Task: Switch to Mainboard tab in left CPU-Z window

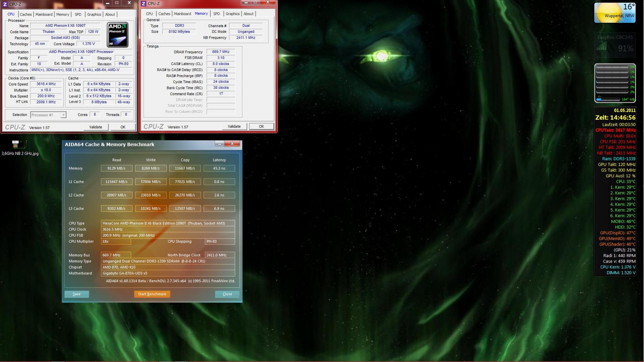Action: [x=44, y=14]
